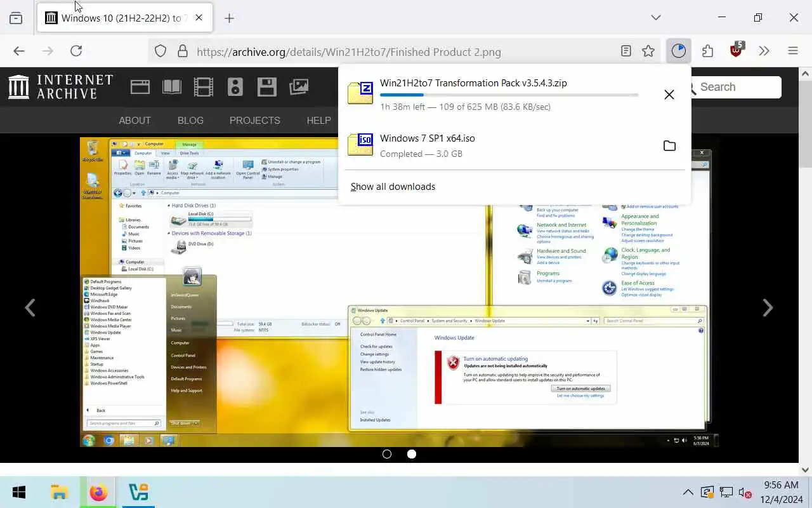The image size is (812, 508).
Task: Click the Firefox taskbar icon
Action: pos(98,492)
